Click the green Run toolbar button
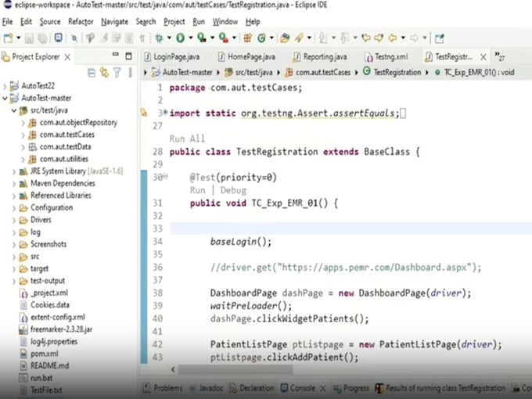Screen dimensions: 532x399 (180, 38)
